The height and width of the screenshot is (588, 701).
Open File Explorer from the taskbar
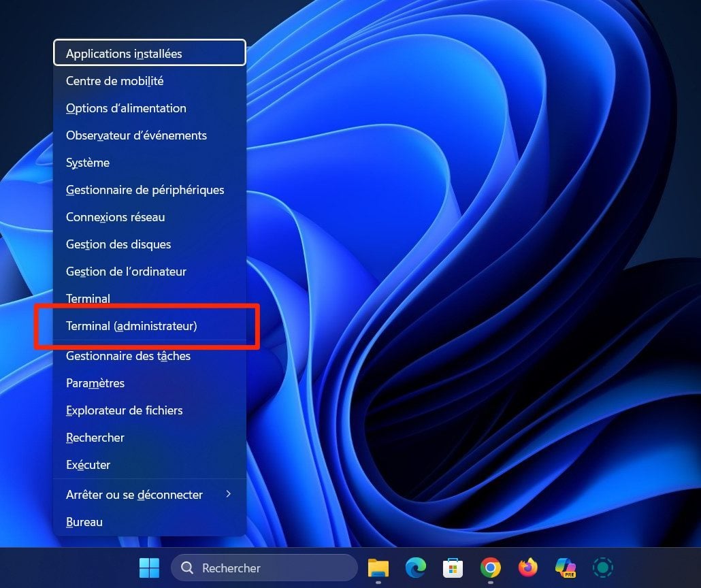click(x=378, y=568)
